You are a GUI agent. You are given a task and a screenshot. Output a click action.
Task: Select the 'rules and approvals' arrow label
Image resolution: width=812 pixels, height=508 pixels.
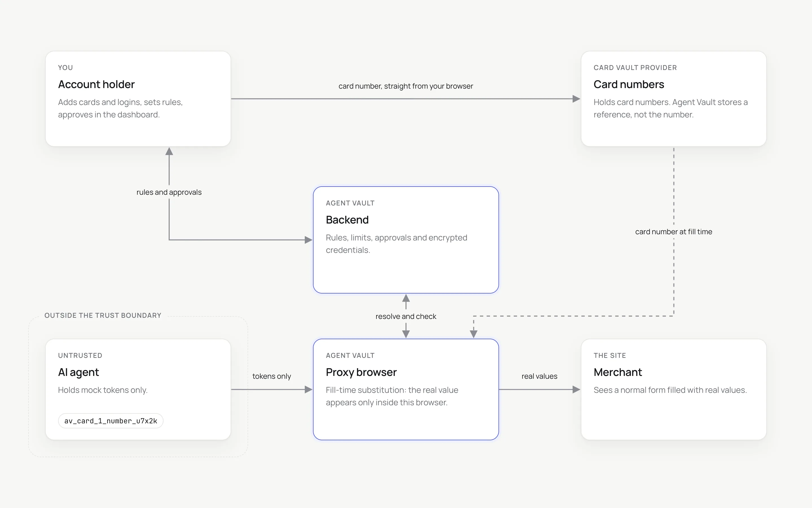(169, 192)
